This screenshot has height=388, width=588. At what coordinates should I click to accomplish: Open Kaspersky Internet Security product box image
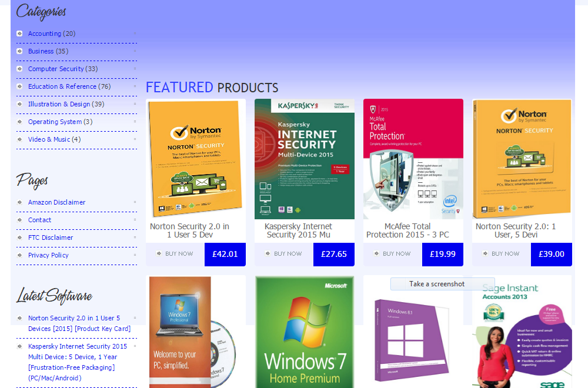305,159
